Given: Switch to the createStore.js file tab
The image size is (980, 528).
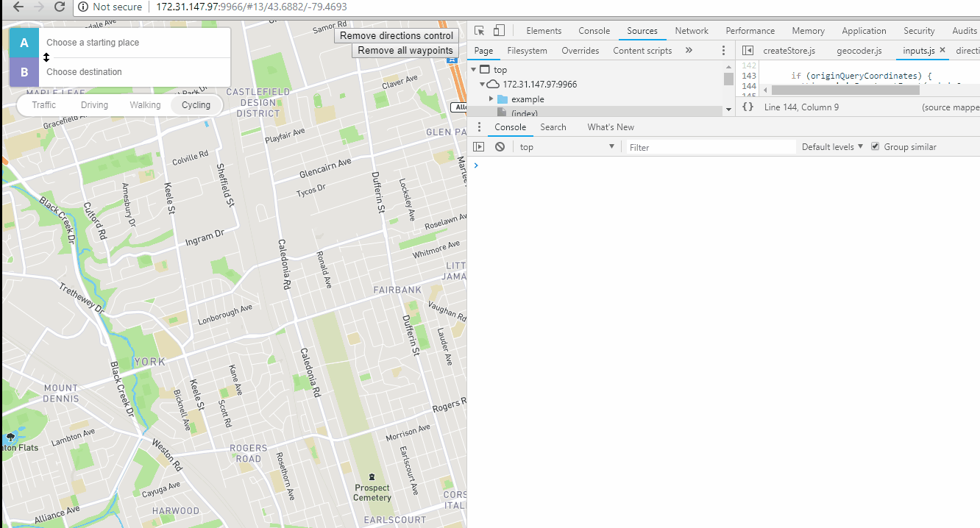Looking at the screenshot, I should point(789,51).
